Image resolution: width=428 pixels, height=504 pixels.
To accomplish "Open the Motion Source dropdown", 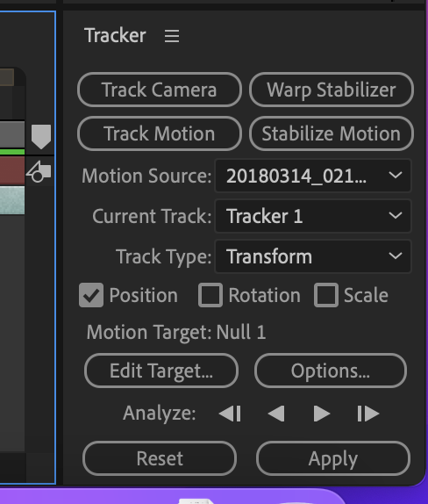I will 313,176.
